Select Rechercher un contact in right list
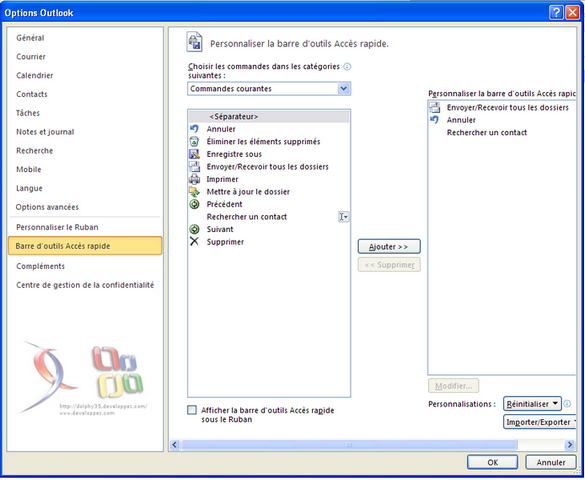The height and width of the screenshot is (480, 585). [502, 132]
